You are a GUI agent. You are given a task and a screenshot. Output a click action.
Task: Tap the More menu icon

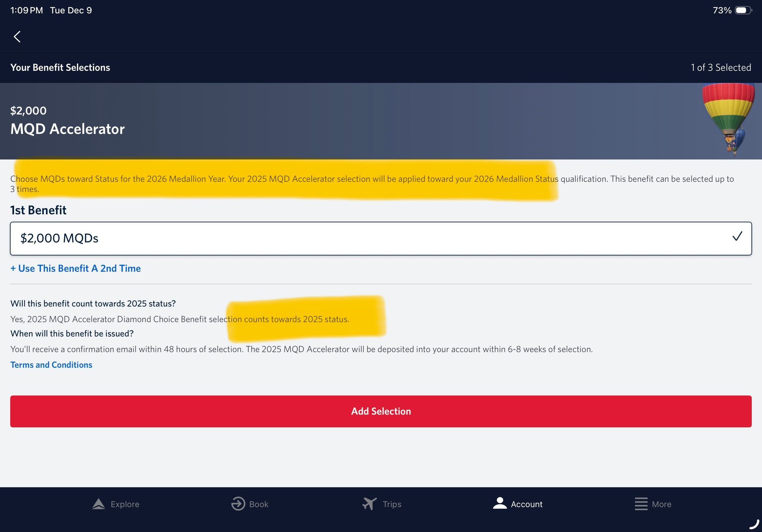pyautogui.click(x=640, y=503)
